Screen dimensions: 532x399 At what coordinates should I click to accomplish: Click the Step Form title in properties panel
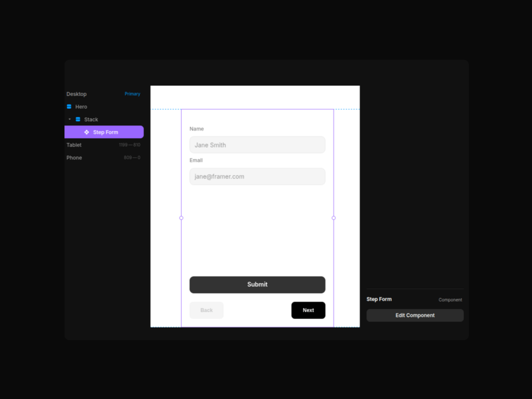379,299
